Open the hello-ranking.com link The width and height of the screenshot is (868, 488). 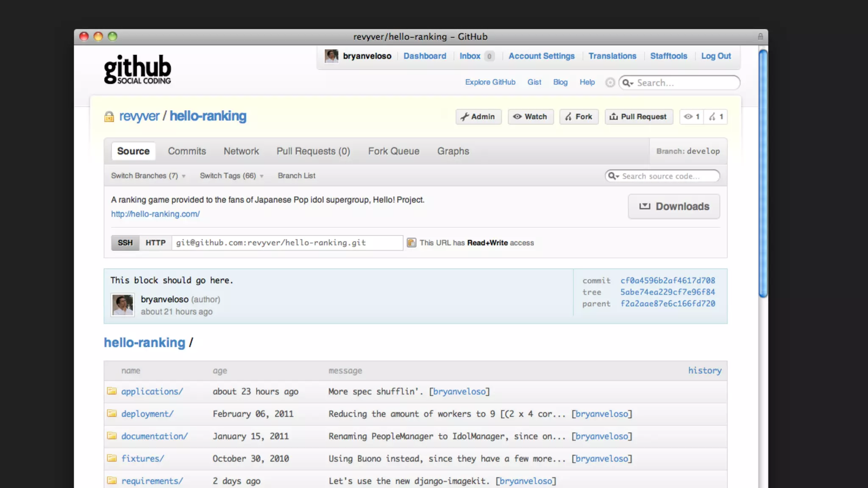click(155, 214)
